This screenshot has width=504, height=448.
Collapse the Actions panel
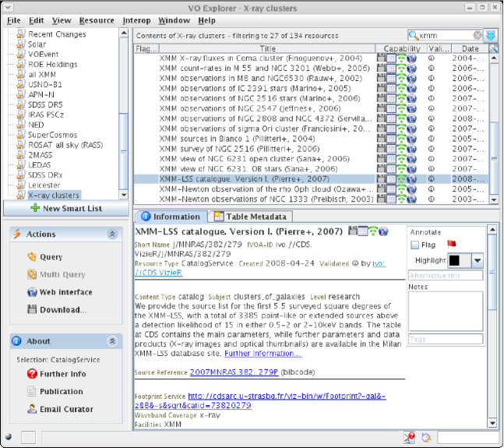tap(112, 234)
